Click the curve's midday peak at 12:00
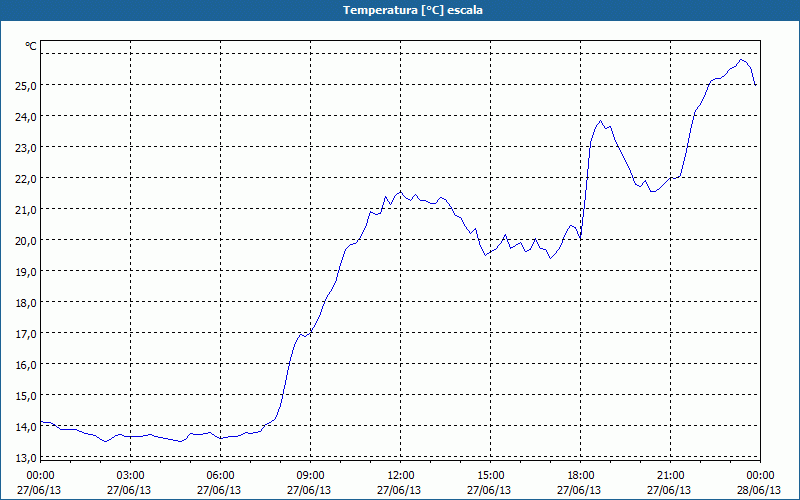800x500 pixels. point(401,192)
